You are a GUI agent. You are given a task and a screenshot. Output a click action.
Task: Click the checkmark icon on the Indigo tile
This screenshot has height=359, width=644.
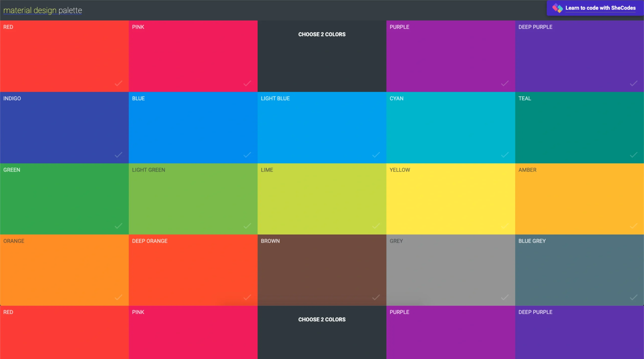118,155
